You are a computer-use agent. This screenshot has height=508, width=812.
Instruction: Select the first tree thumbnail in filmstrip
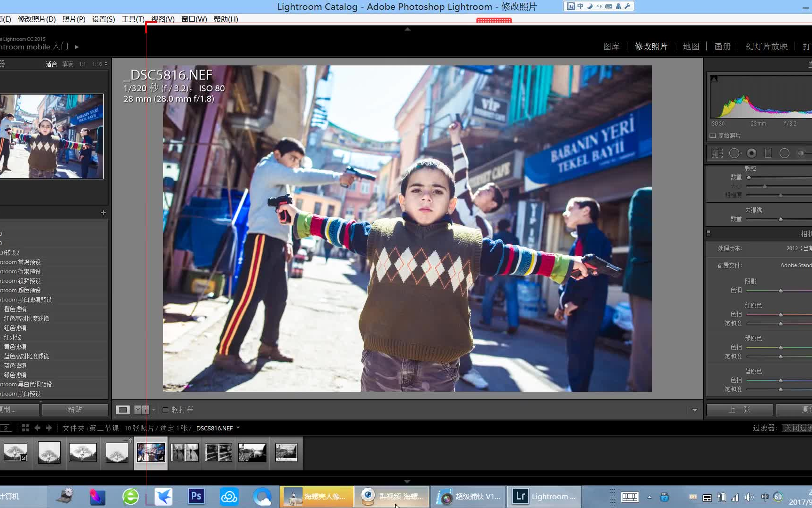pos(16,452)
